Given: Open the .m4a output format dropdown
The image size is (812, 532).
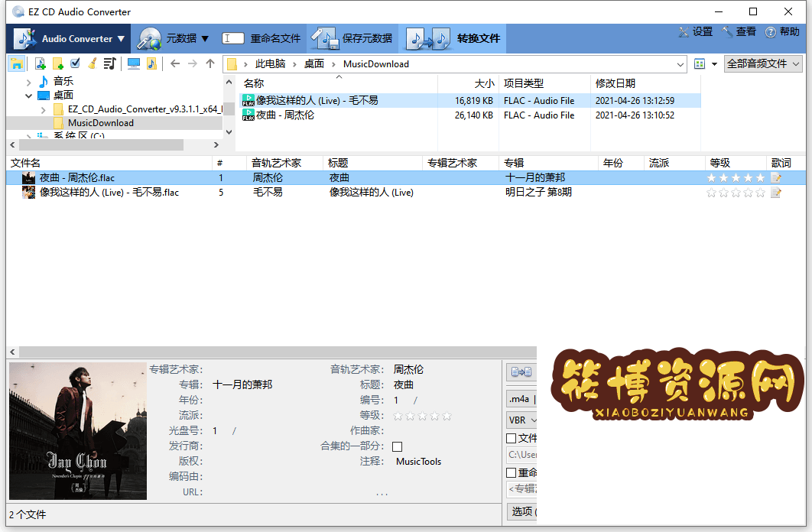Looking at the screenshot, I should point(522,399).
